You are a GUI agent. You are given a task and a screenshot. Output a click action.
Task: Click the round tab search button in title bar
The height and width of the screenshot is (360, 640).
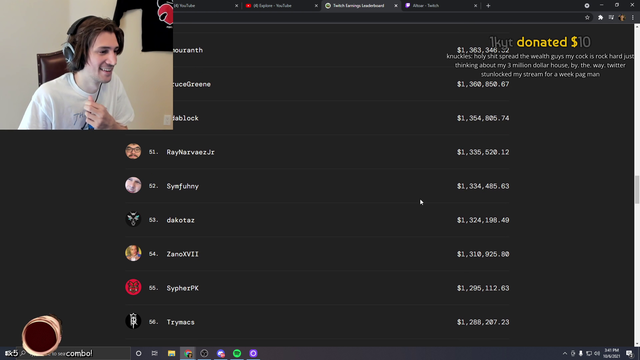(587, 6)
